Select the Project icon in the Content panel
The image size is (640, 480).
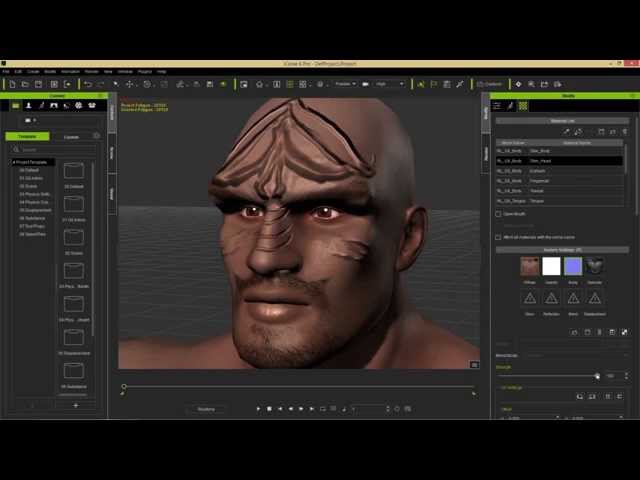click(x=16, y=106)
